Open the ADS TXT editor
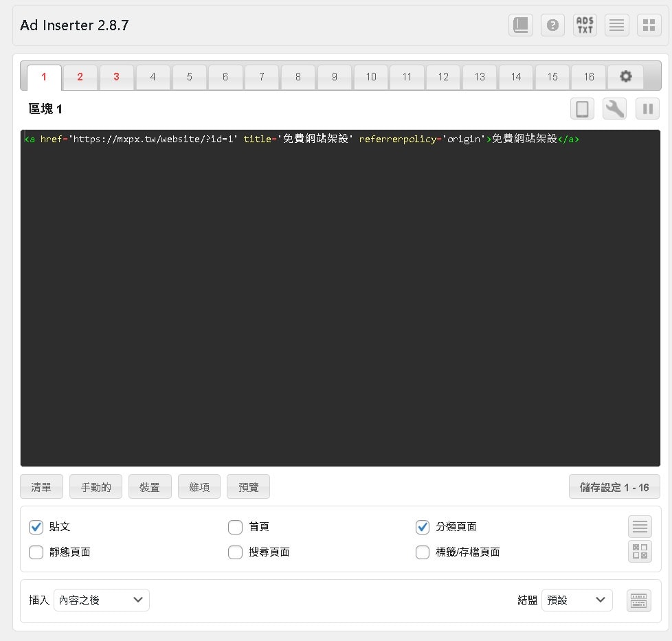The image size is (672, 641). pyautogui.click(x=585, y=25)
